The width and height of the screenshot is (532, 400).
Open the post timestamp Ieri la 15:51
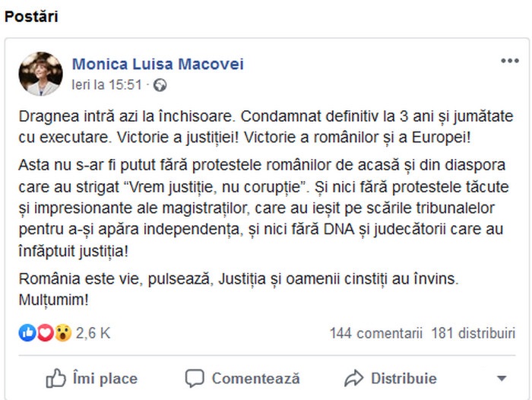point(106,85)
